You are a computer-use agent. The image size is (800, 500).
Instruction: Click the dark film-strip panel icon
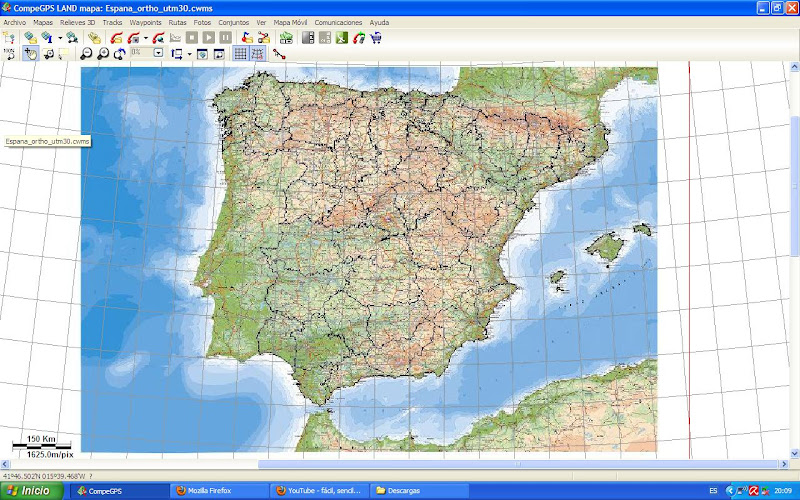(x=308, y=37)
